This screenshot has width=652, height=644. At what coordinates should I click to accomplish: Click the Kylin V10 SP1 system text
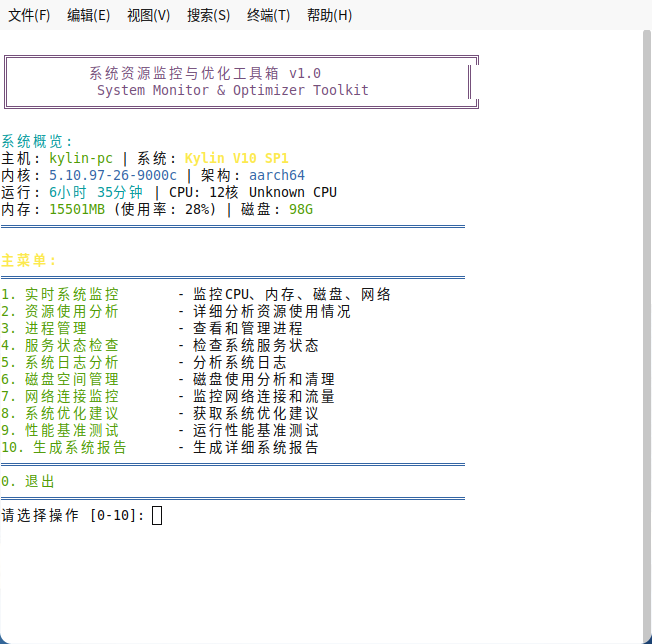click(x=236, y=158)
